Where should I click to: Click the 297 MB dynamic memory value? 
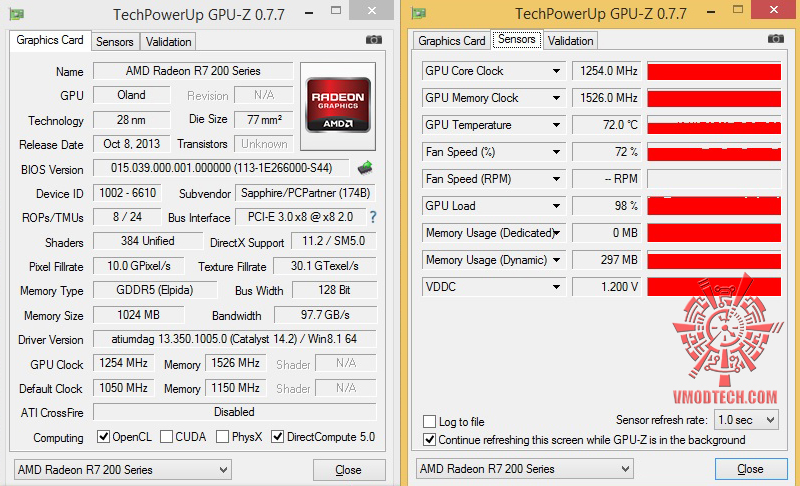pos(606,260)
